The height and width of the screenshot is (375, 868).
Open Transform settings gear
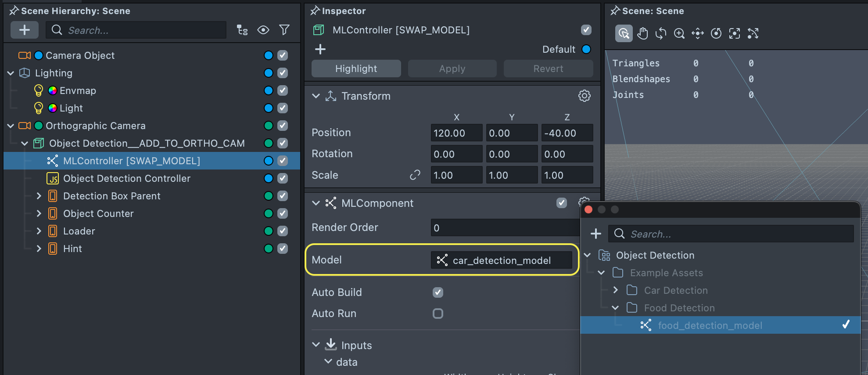tap(584, 96)
